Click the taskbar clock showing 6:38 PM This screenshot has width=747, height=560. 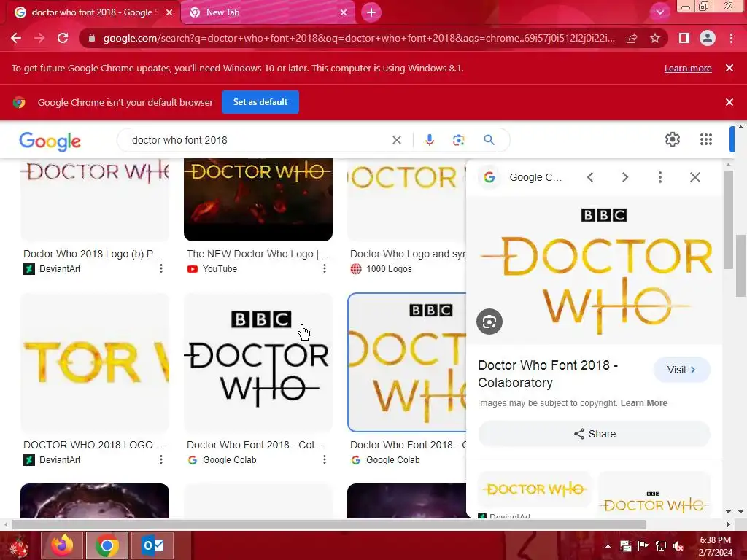click(x=715, y=545)
